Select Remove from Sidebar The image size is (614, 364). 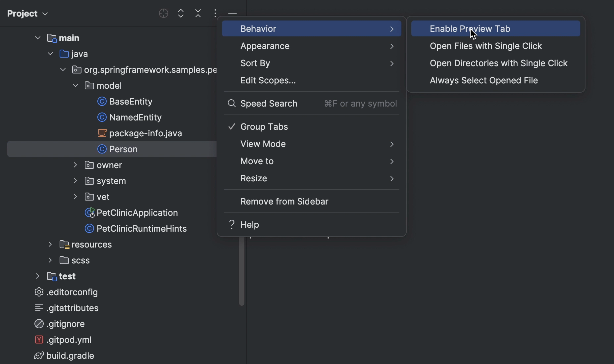[x=284, y=202]
